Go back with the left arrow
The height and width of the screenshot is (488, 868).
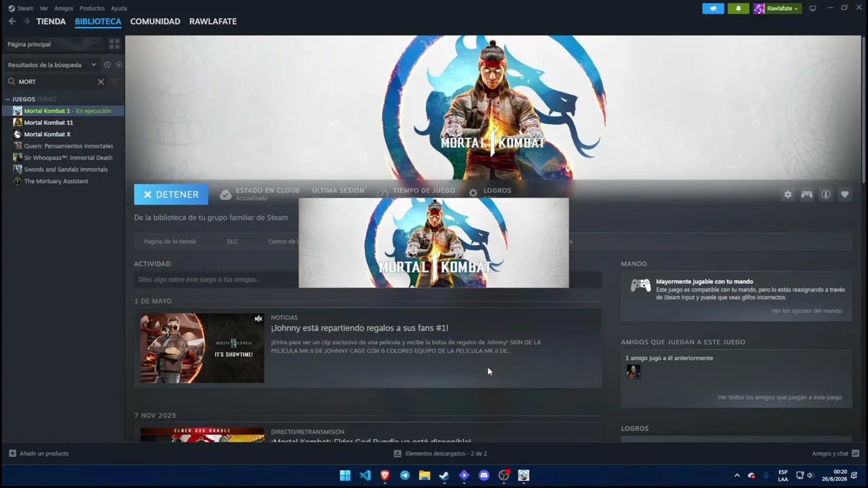point(12,22)
